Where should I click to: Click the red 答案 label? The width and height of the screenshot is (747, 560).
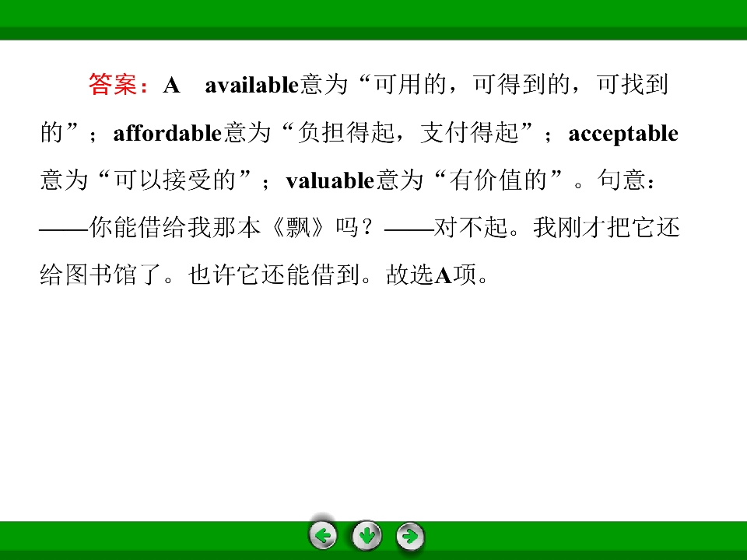point(114,85)
